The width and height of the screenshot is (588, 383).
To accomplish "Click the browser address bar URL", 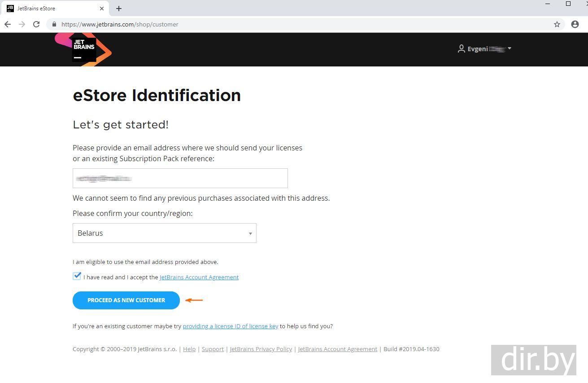I will tap(120, 24).
